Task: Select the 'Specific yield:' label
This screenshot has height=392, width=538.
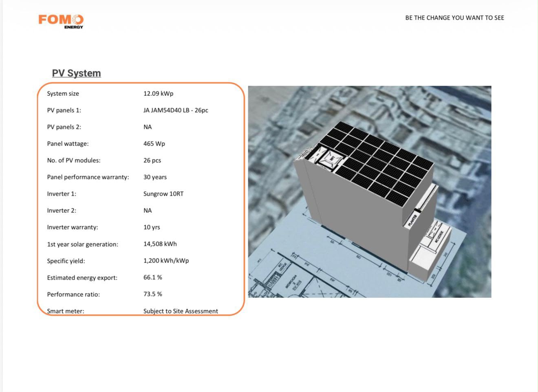Action: 66,261
